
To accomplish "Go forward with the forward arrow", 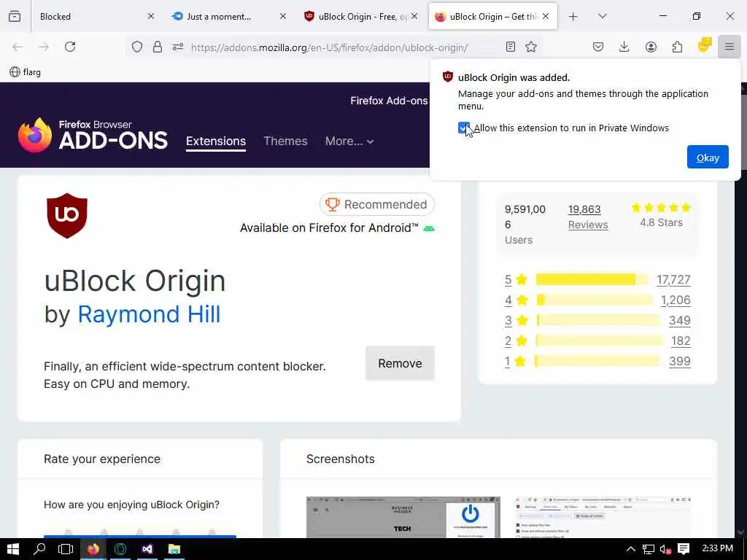I will 44,47.
